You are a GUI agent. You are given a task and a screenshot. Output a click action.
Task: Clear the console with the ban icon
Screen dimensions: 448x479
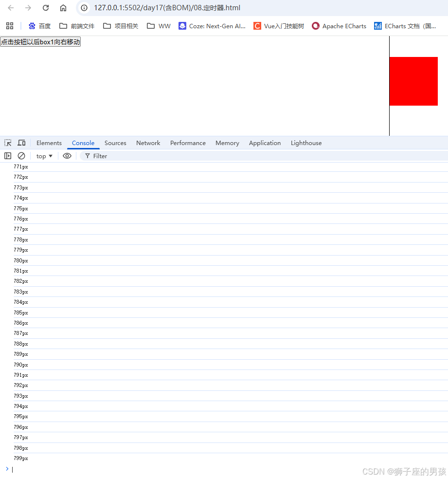tap(21, 156)
